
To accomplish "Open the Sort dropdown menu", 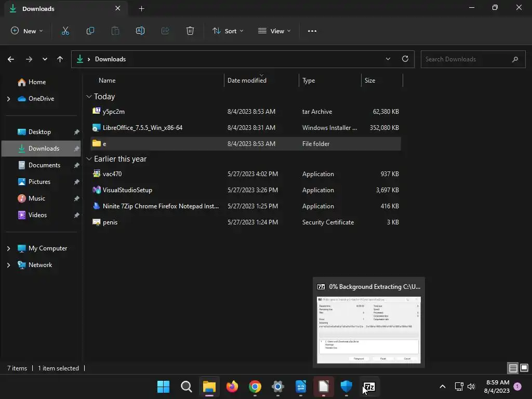I will point(228,31).
